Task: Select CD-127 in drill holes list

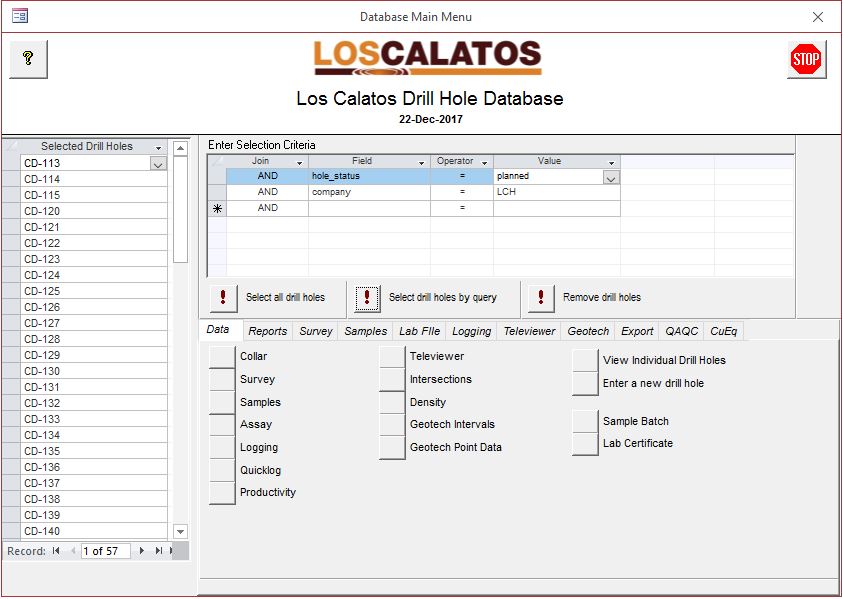Action: click(94, 323)
